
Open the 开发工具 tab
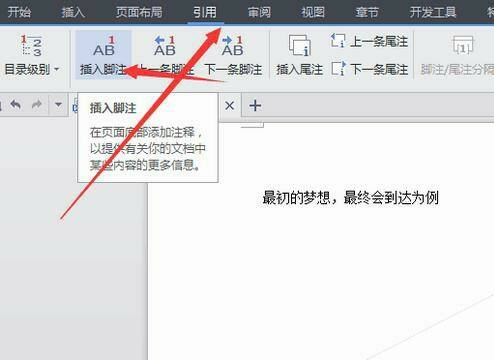433,12
